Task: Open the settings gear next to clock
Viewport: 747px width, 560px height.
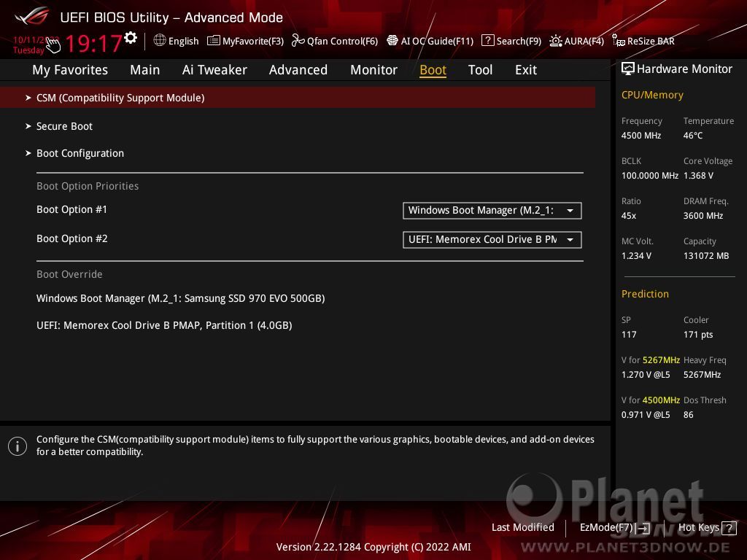Action: (x=131, y=38)
